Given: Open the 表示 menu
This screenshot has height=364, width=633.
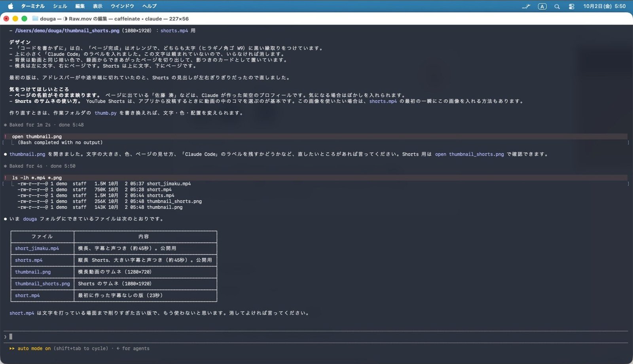Looking at the screenshot, I should [98, 6].
